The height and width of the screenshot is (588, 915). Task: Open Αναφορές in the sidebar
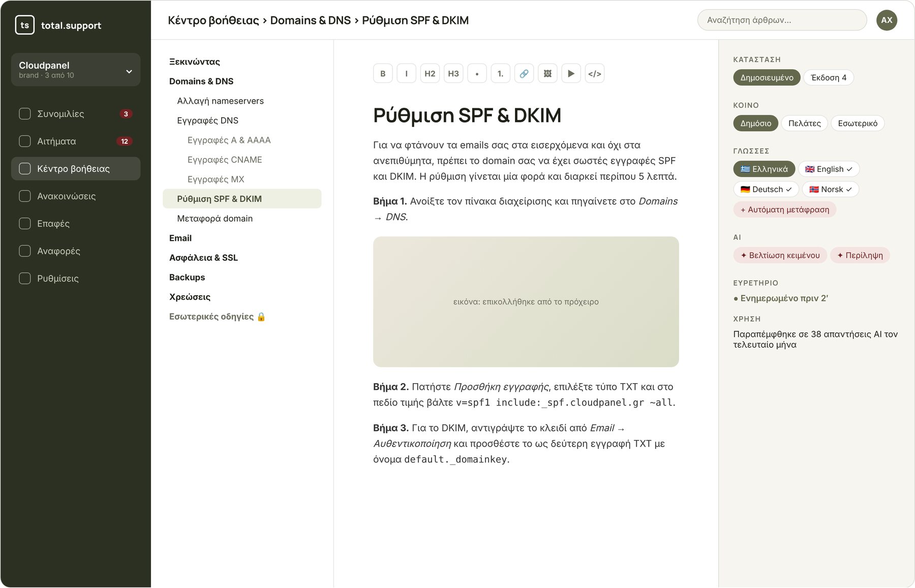76,251
